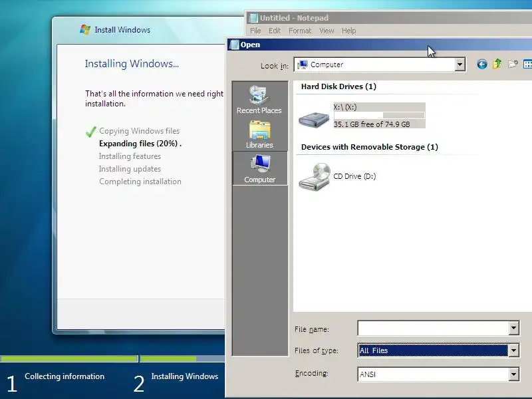Image resolution: width=532 pixels, height=399 pixels.
Task: Click the 'Completing installation' step text
Action: coord(140,182)
